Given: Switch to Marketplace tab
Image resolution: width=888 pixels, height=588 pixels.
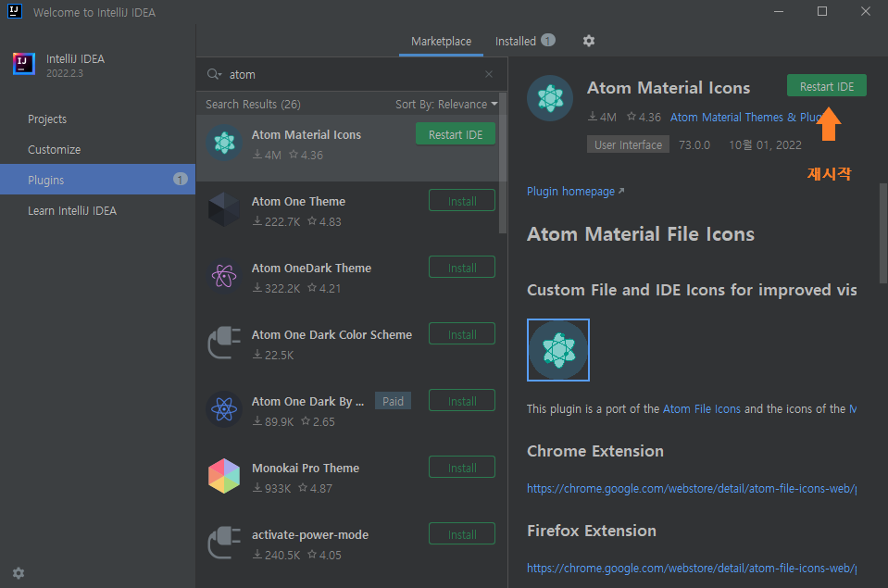Looking at the screenshot, I should [441, 42].
